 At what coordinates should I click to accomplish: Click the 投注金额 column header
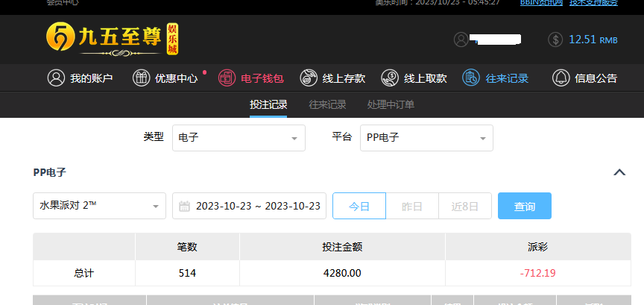click(342, 247)
